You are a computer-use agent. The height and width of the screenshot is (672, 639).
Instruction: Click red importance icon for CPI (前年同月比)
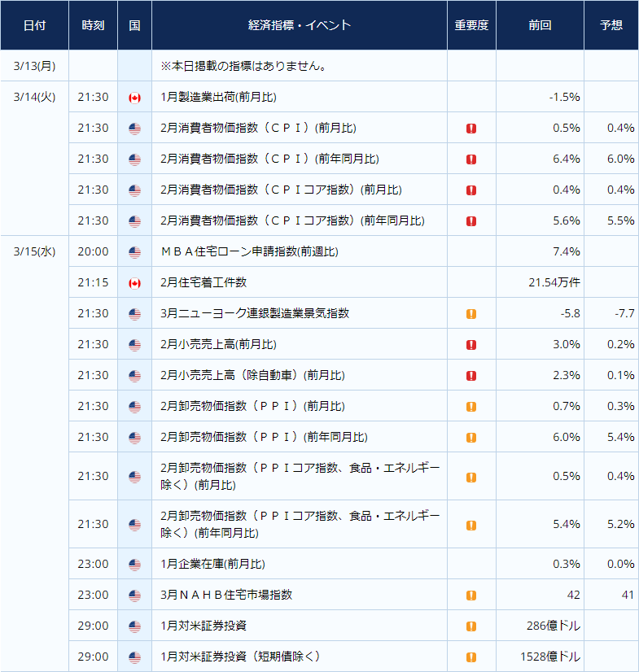pyautogui.click(x=471, y=159)
